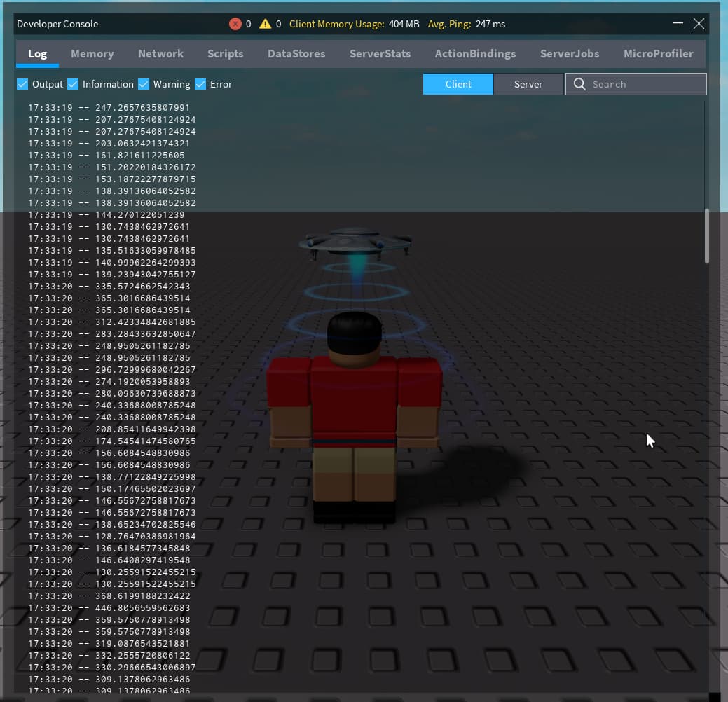Click log line 128.76470386981964
This screenshot has height=702, width=728.
pyautogui.click(x=112, y=537)
